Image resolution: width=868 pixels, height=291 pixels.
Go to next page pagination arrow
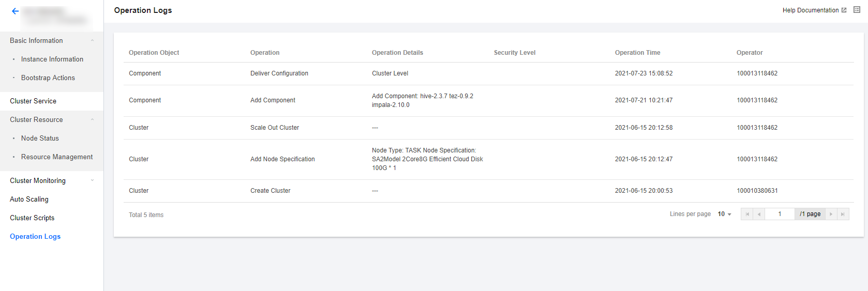point(831,214)
